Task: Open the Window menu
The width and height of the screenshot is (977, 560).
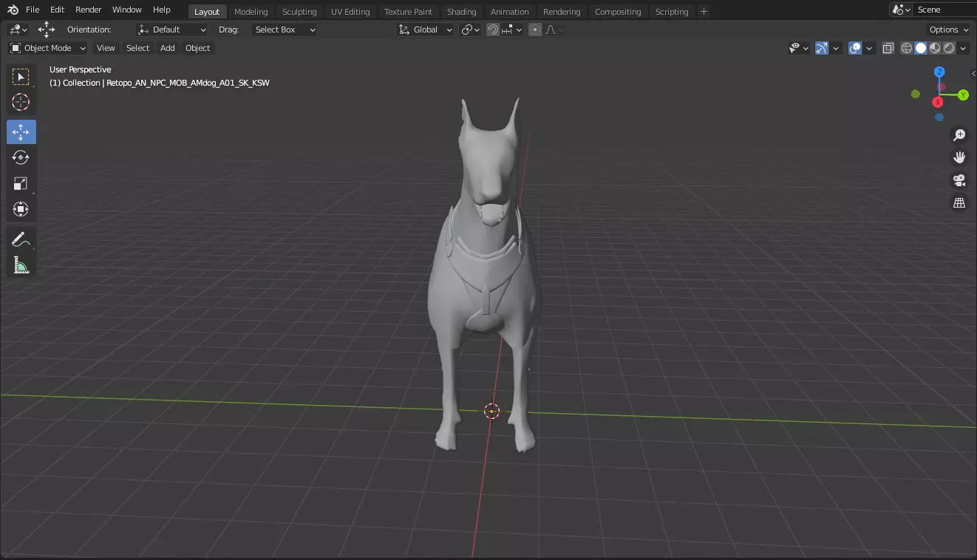Action: click(x=127, y=10)
